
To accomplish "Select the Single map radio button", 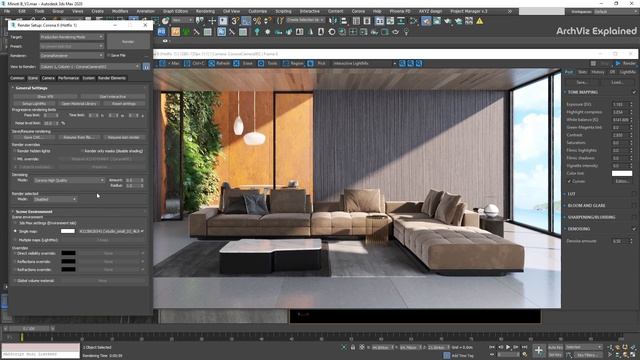I will 16,231.
